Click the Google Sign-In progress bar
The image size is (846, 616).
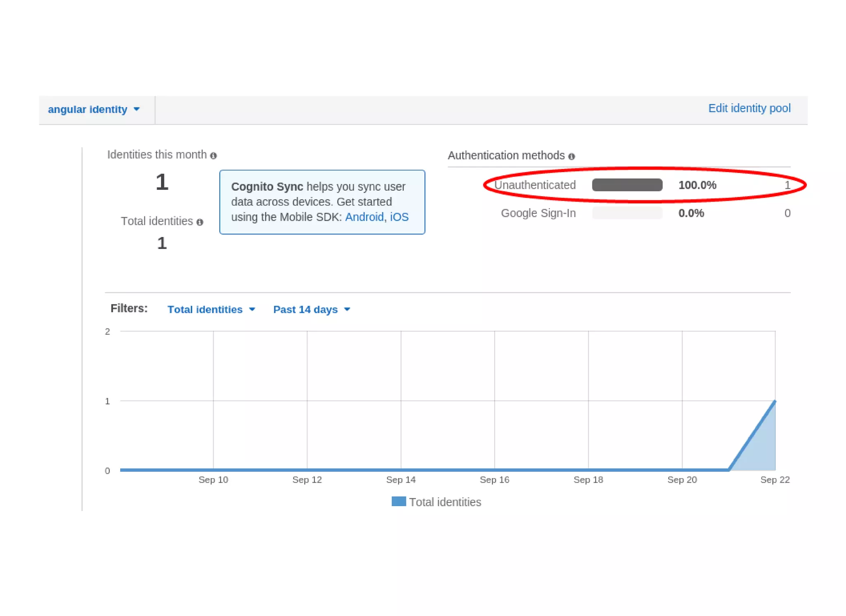627,213
